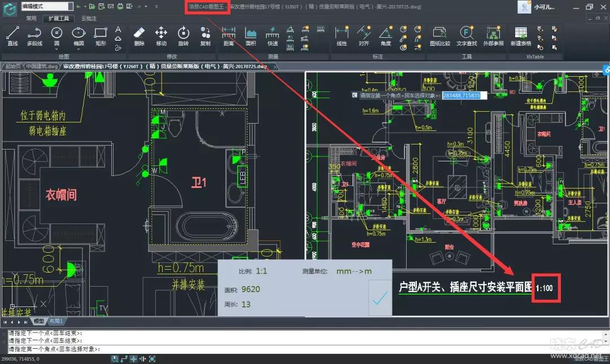Switch to the 常用 ribbon tab
Viewport: 610px width, 364px height.
(31, 18)
